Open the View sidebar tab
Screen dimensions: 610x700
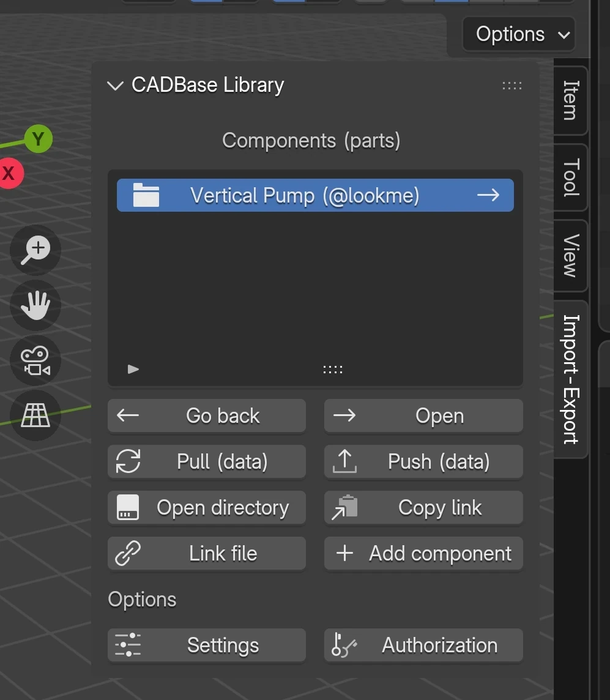(x=570, y=256)
